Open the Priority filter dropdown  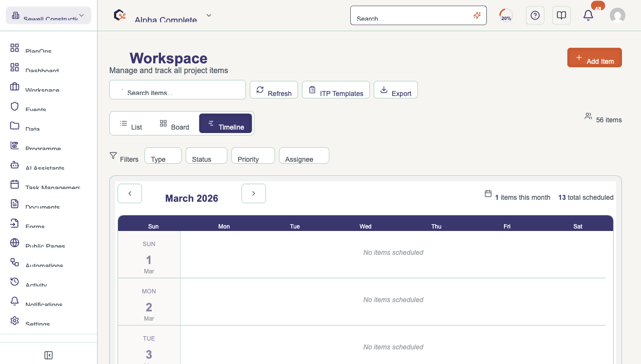pyautogui.click(x=253, y=155)
